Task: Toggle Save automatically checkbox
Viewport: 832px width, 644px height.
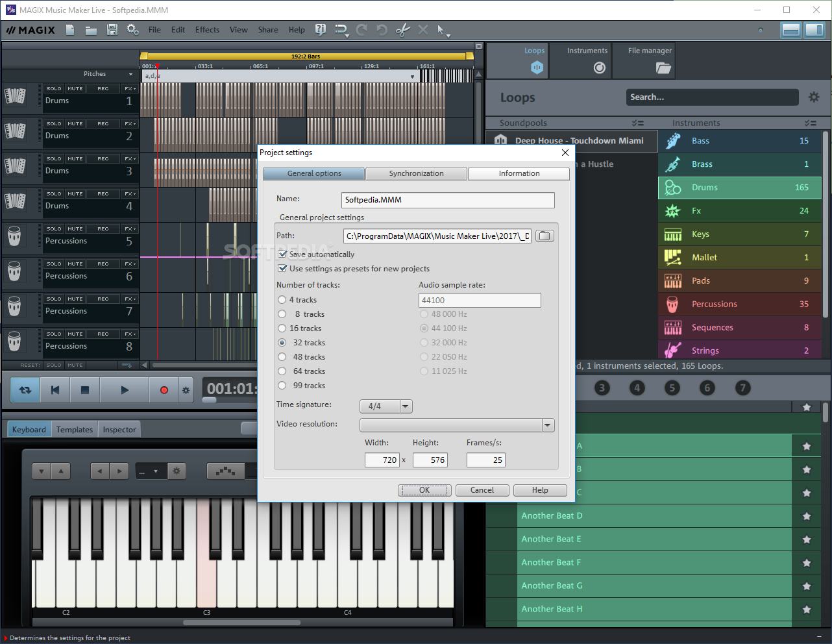Action: click(x=282, y=254)
